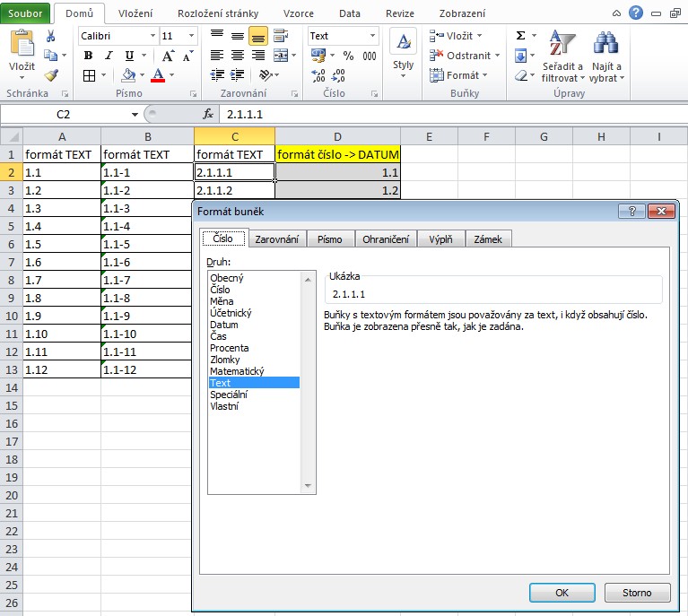Decrease the indent
Screen dimensions: 688x616
217,75
